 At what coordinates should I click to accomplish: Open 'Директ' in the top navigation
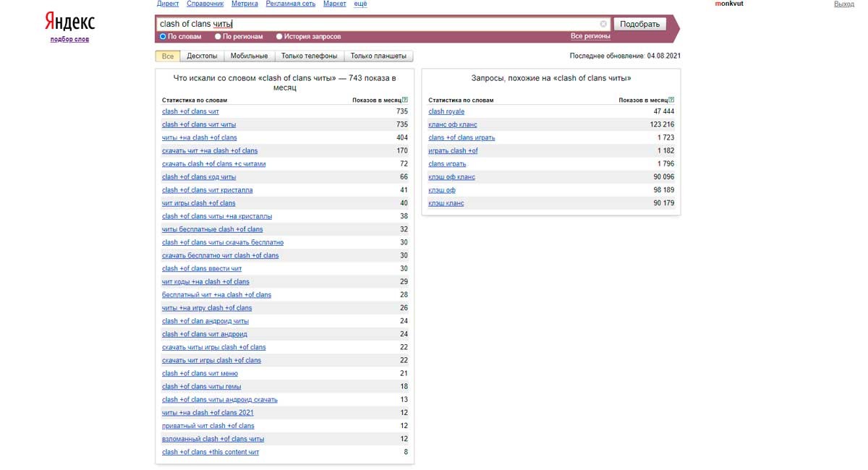pos(168,4)
